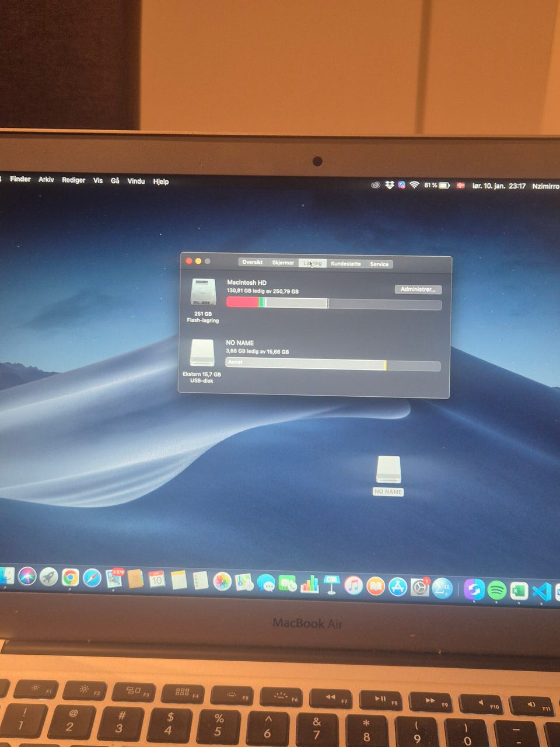Screen dimensions: 560x747
Task: Switch to the Service tab
Action: coord(379,264)
